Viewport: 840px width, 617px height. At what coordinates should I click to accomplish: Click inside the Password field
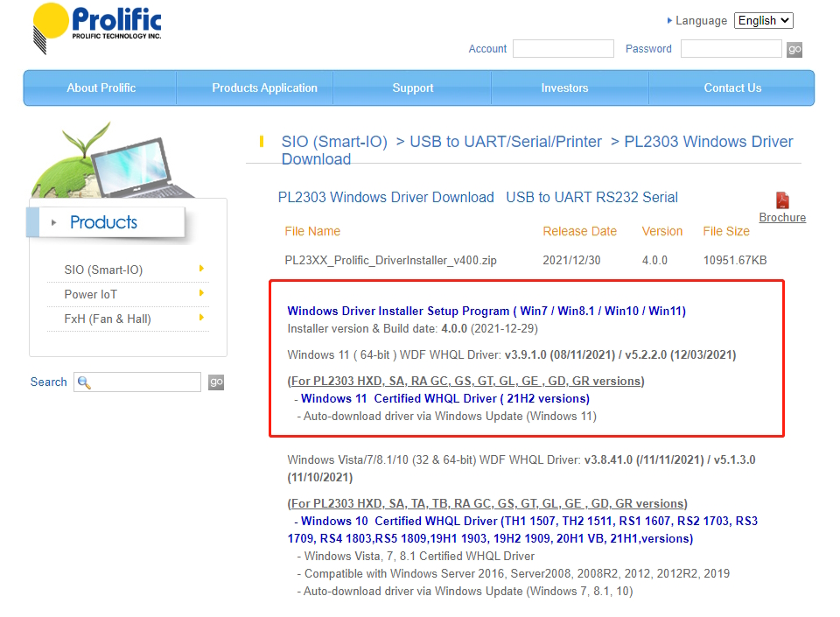click(x=730, y=49)
